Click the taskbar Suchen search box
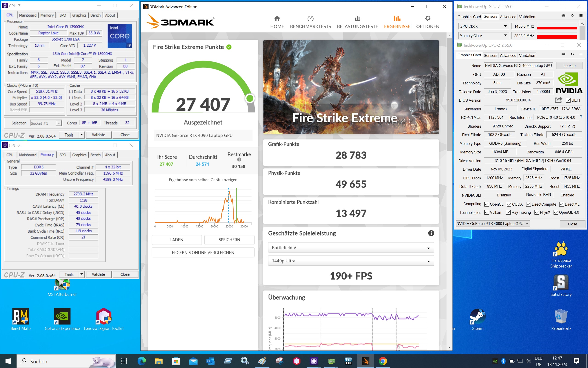The image size is (588, 368). [x=66, y=361]
